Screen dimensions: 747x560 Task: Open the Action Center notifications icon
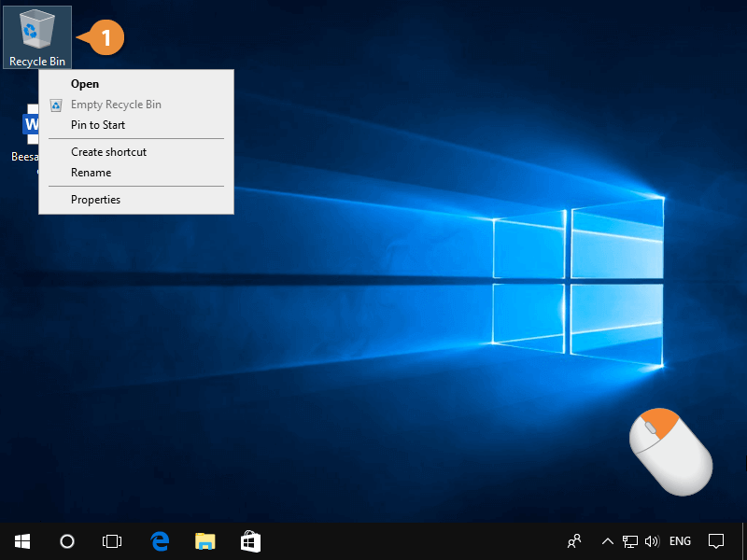click(716, 541)
